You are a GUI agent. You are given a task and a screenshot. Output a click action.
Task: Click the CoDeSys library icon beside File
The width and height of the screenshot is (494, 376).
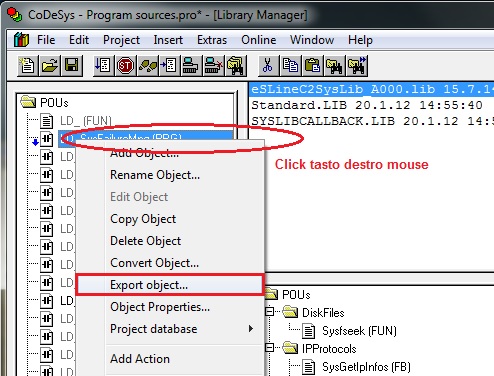pyautogui.click(x=22, y=40)
